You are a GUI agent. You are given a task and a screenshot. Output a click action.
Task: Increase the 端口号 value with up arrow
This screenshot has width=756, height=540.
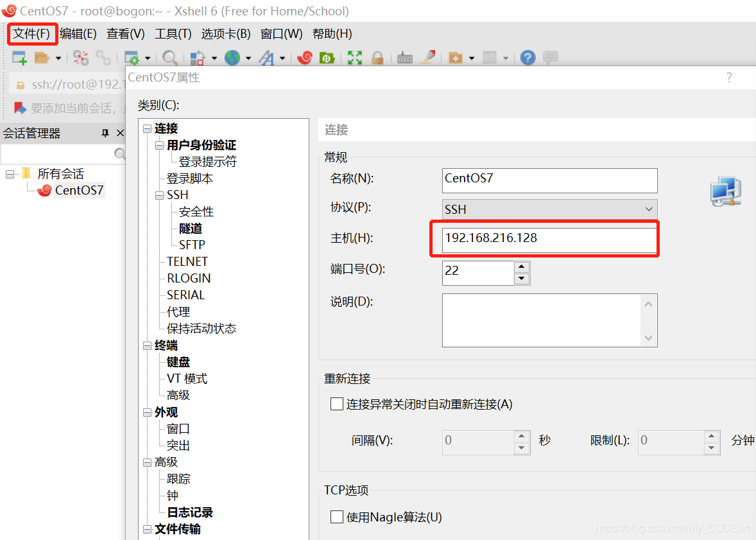pyautogui.click(x=522, y=267)
